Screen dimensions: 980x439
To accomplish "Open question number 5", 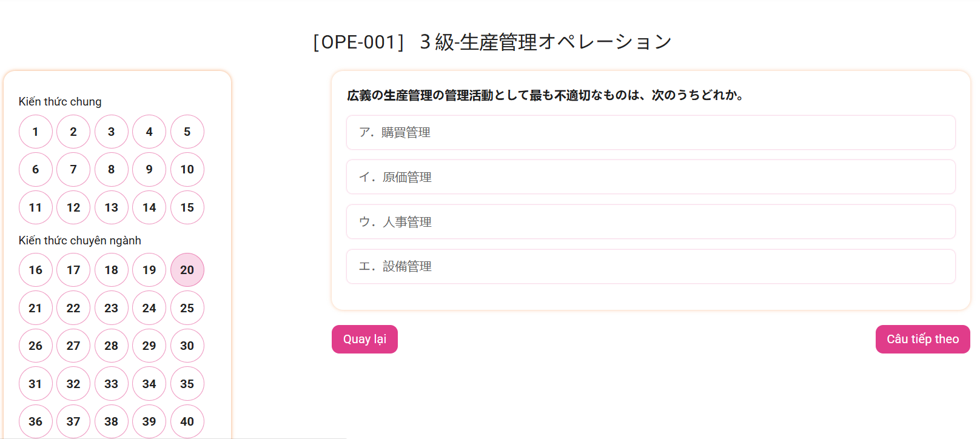I will [187, 132].
